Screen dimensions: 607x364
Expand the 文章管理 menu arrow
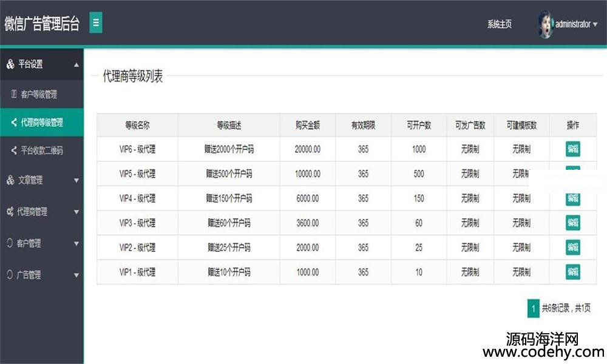coord(76,180)
